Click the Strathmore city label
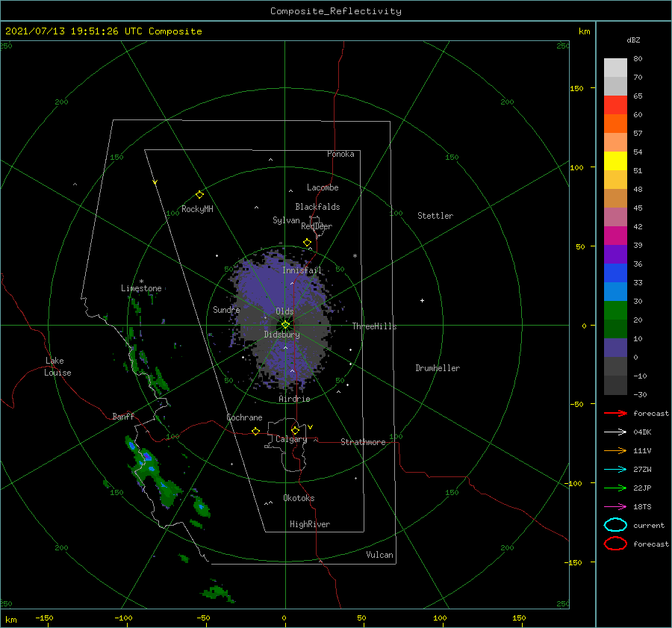 coord(363,442)
